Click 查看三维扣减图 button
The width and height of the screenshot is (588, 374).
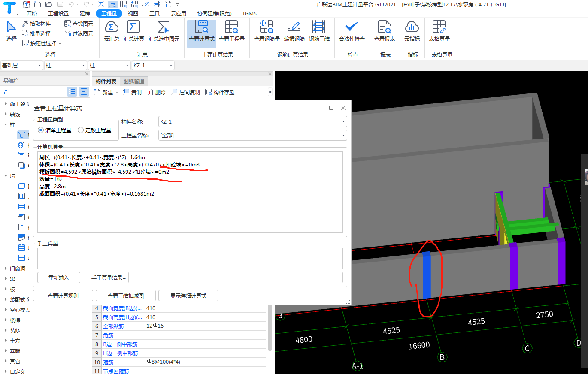tap(126, 296)
